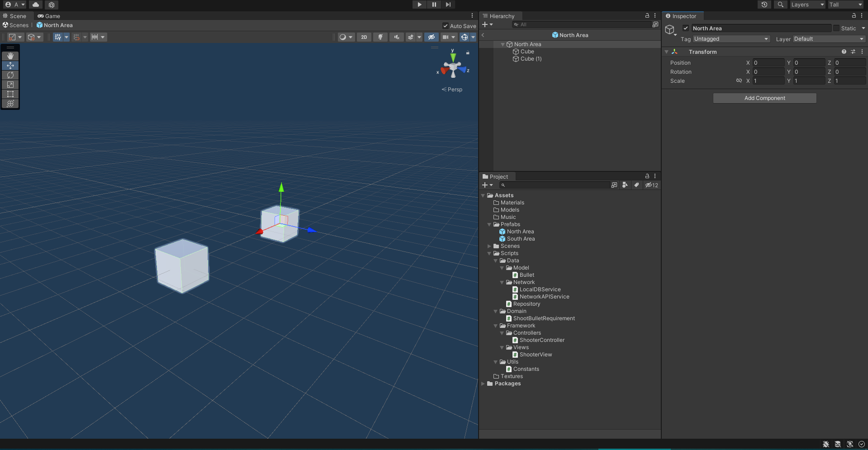Switch to the Game tab

coord(49,16)
